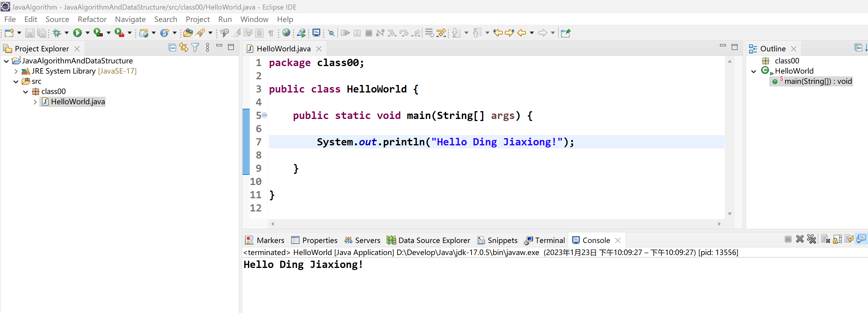This screenshot has width=868, height=313.
Task: Click editor vertical scrollbar down arrow
Action: (730, 214)
